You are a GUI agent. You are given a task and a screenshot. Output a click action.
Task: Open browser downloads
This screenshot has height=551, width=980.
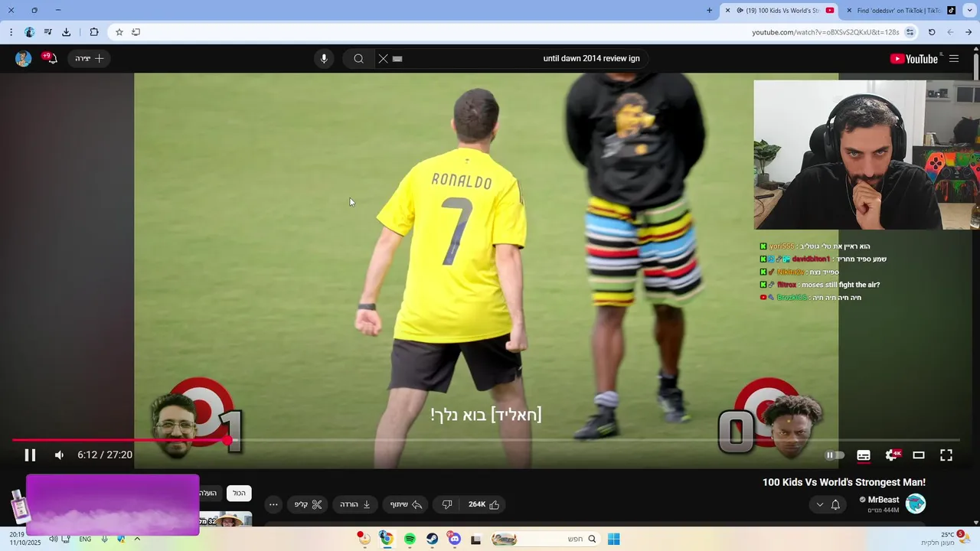point(67,32)
